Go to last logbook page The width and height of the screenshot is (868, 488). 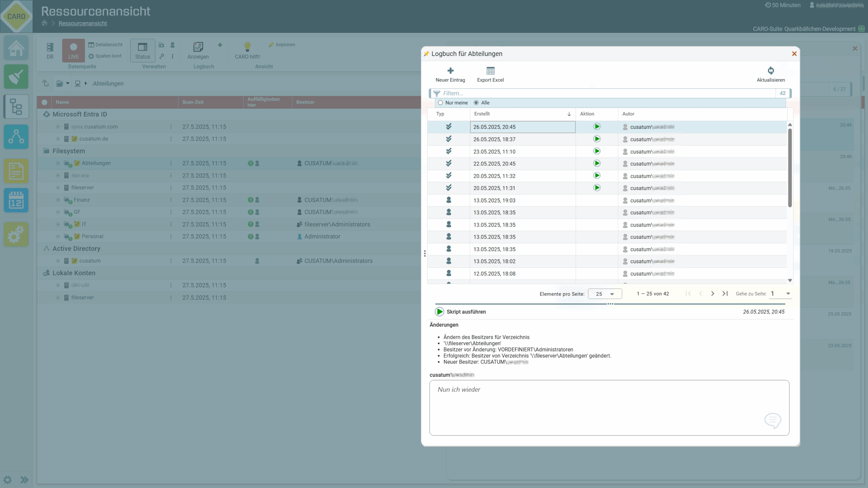point(725,293)
